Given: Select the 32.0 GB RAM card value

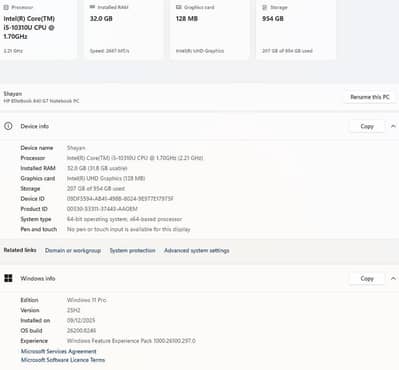Looking at the screenshot, I should (101, 19).
